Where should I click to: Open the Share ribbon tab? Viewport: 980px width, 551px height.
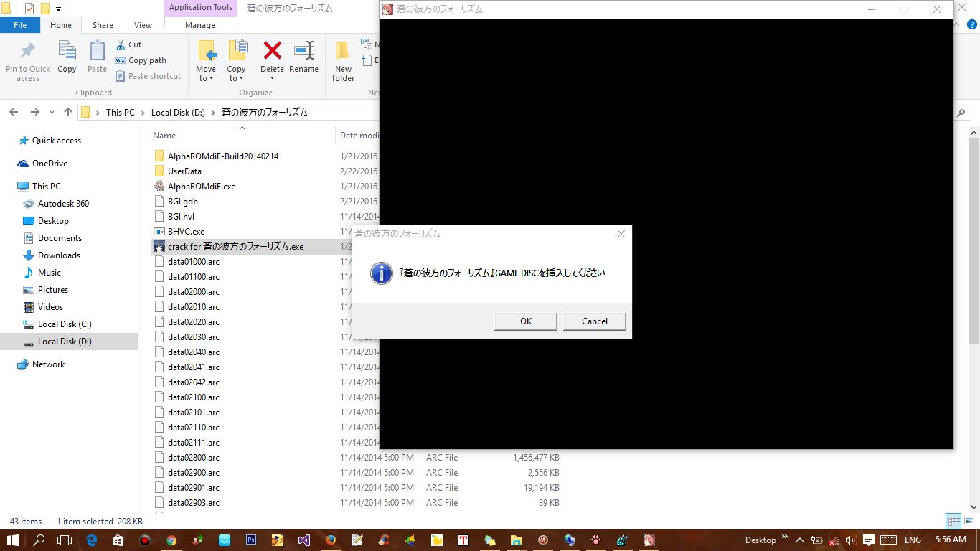103,25
